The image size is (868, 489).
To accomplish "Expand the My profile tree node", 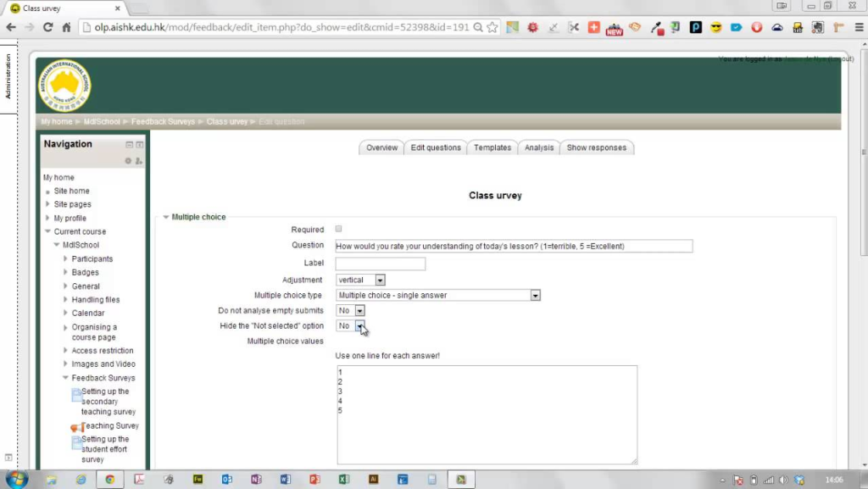I will (x=47, y=218).
